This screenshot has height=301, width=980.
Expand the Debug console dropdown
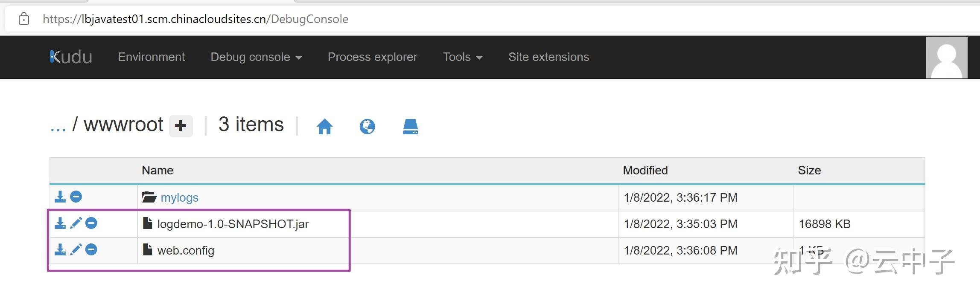coord(256,57)
